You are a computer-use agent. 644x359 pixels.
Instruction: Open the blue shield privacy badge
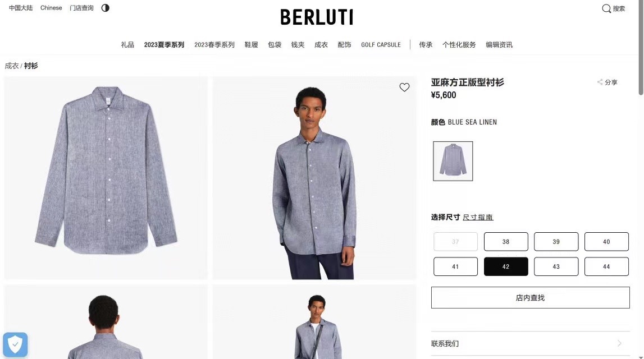(15, 344)
